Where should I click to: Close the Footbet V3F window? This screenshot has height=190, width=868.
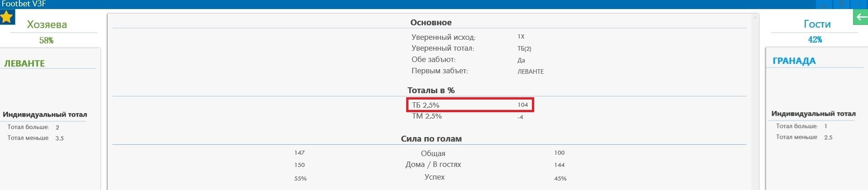(859, 4)
